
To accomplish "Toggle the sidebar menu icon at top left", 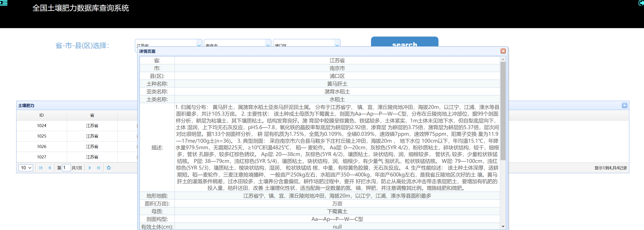I will [4, 3].
